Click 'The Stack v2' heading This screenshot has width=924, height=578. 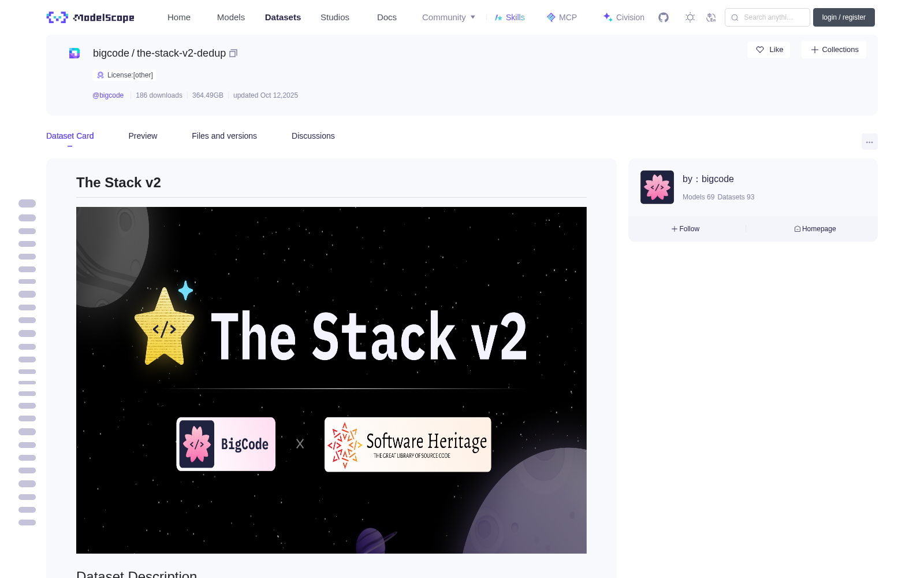click(118, 183)
